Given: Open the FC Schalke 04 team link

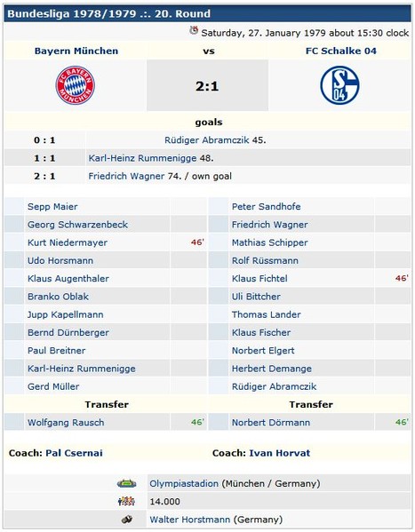Looking at the screenshot, I should click(x=341, y=51).
